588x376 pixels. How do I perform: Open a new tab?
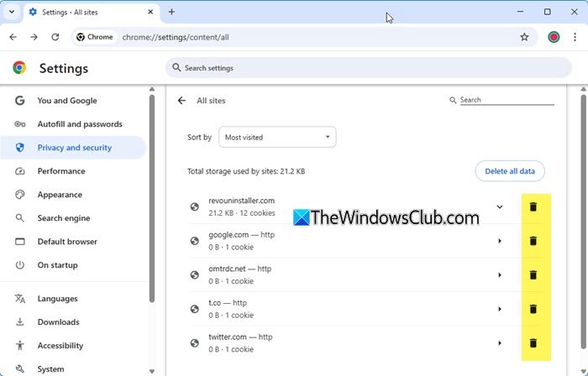point(171,12)
